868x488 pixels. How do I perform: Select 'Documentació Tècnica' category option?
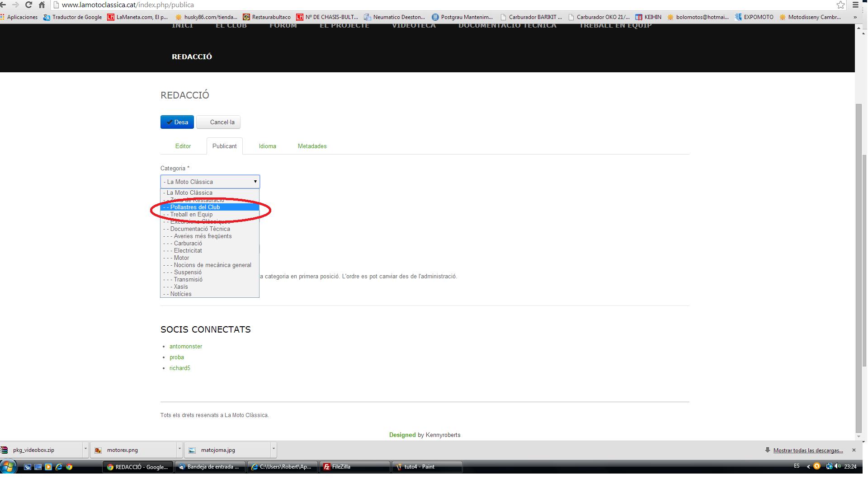[x=210, y=229]
